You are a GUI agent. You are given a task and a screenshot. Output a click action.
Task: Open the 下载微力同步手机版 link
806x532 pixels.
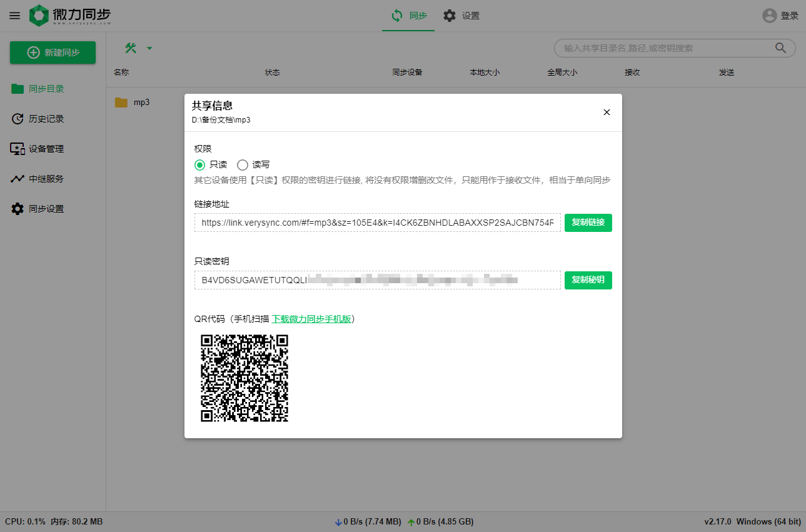(311, 319)
